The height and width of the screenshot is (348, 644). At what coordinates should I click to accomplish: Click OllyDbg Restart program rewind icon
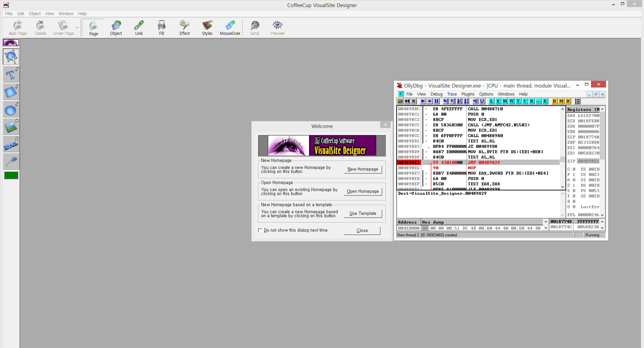(407, 101)
